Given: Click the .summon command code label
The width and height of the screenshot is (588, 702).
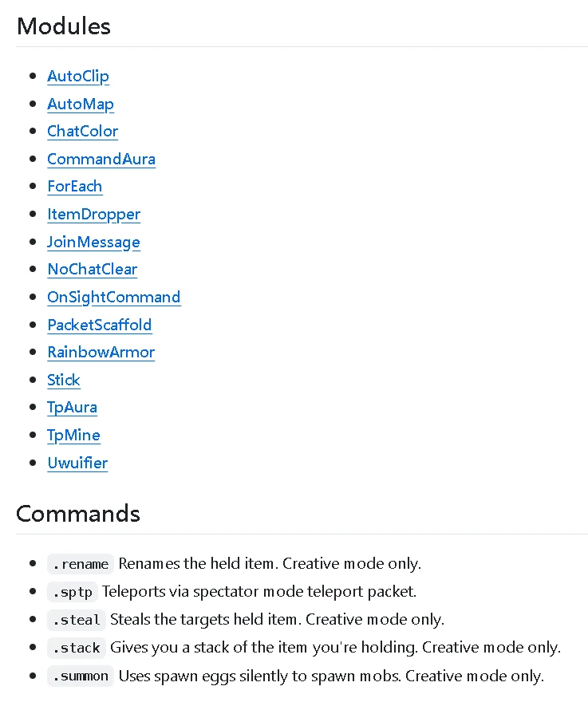Looking at the screenshot, I should click(x=81, y=676).
